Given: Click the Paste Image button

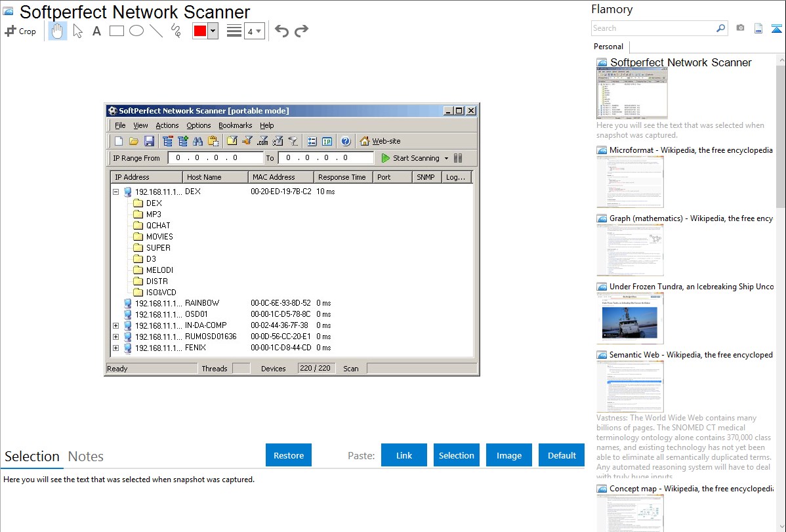Looking at the screenshot, I should point(508,455).
